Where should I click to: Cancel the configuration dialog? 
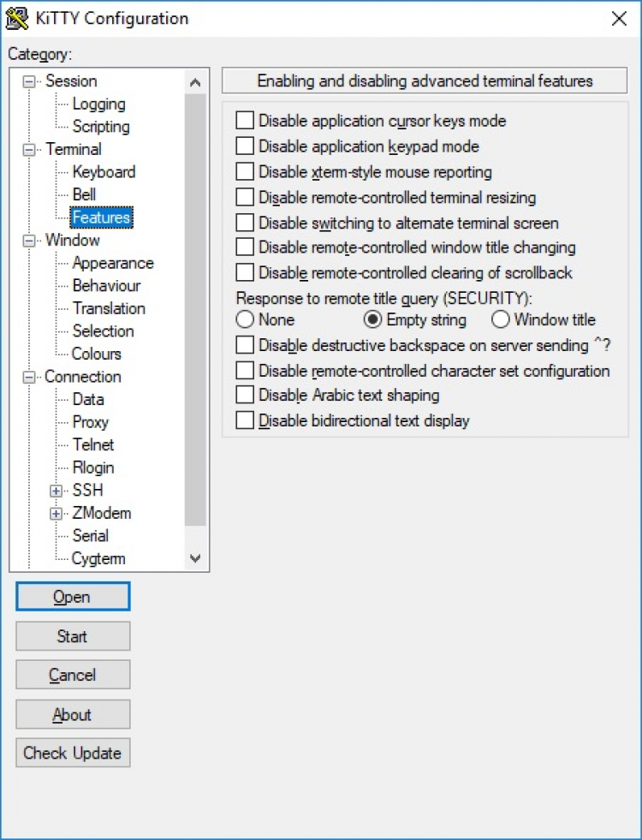73,675
